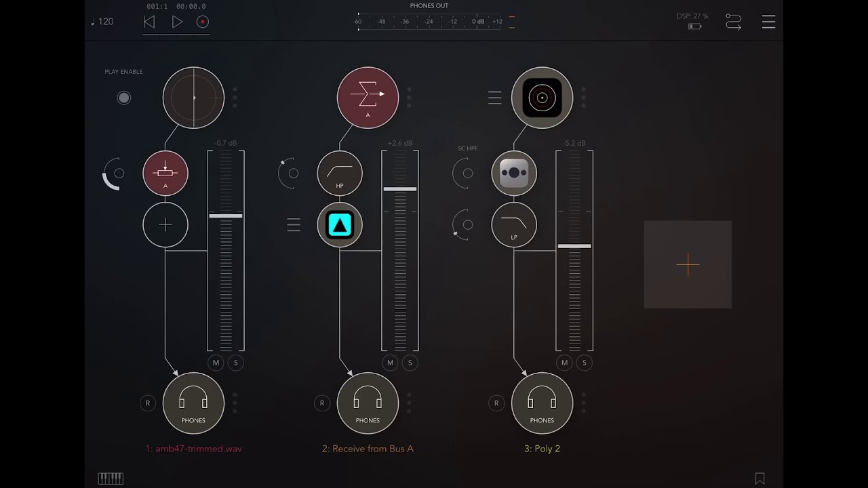Open the Phones output of channel 3
This screenshot has height=488, width=868.
(x=542, y=403)
